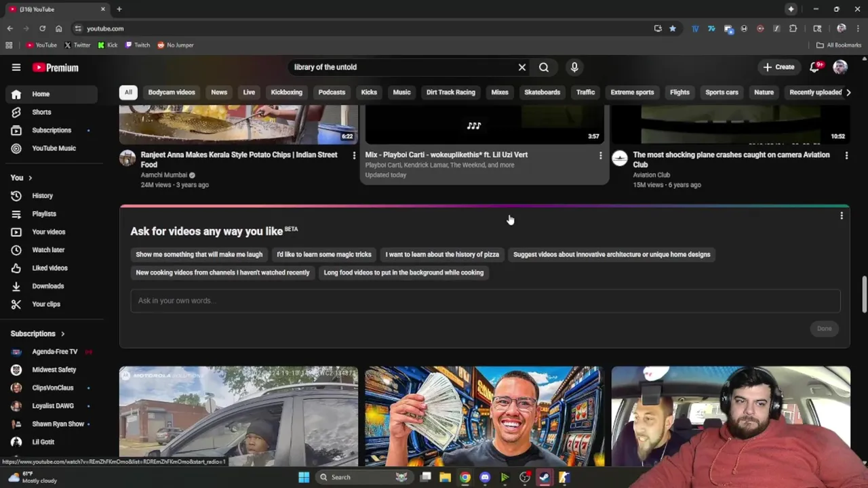Select the Extreme sports chip

coord(632,92)
